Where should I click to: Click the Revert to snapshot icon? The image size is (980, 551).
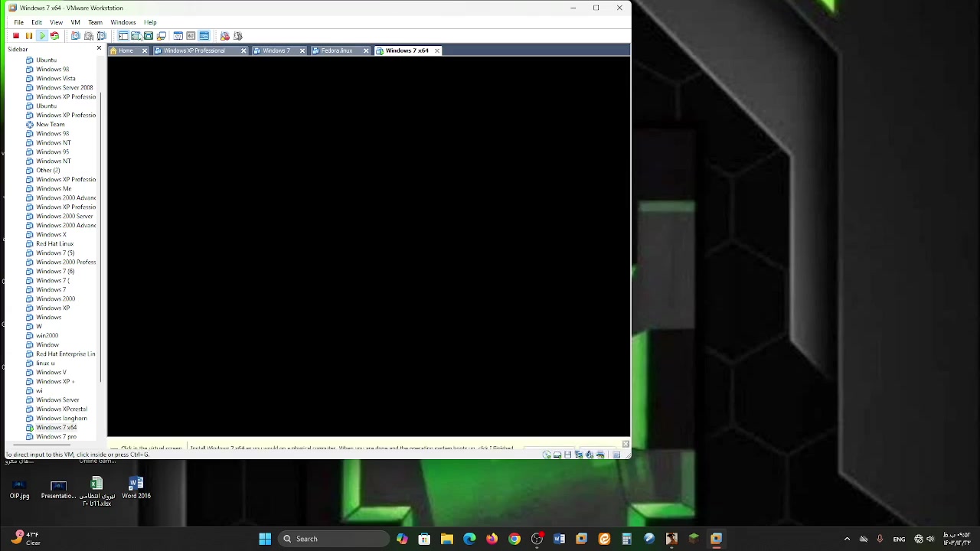tap(89, 36)
